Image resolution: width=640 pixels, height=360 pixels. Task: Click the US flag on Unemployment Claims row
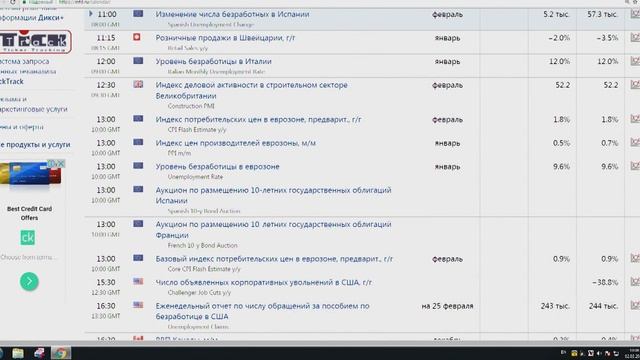click(x=138, y=305)
